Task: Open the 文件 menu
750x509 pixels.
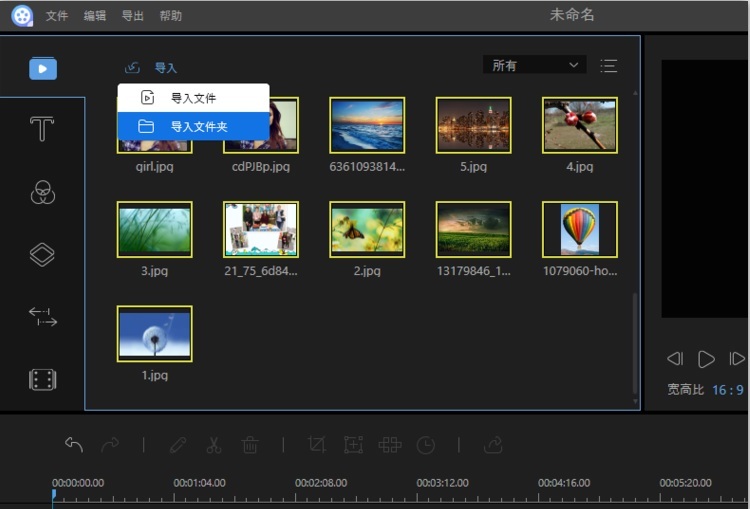Action: pos(57,16)
